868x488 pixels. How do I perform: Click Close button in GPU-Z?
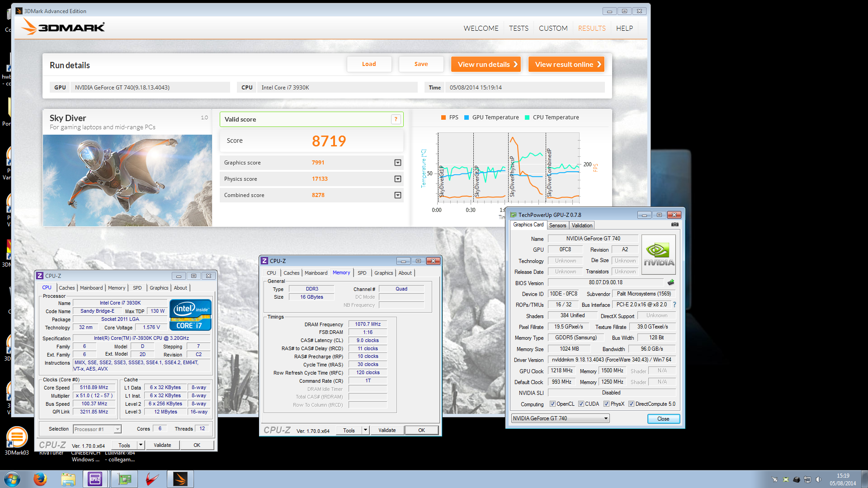[663, 419]
